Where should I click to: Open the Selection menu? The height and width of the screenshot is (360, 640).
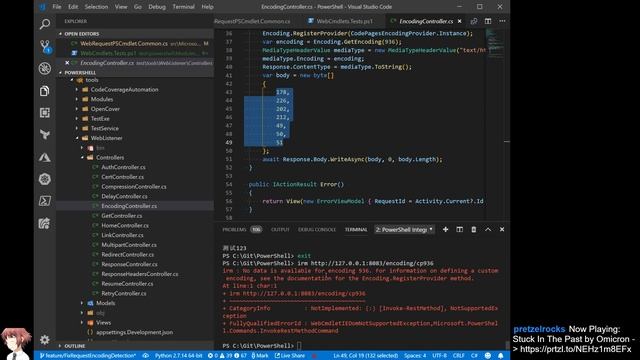click(96, 7)
